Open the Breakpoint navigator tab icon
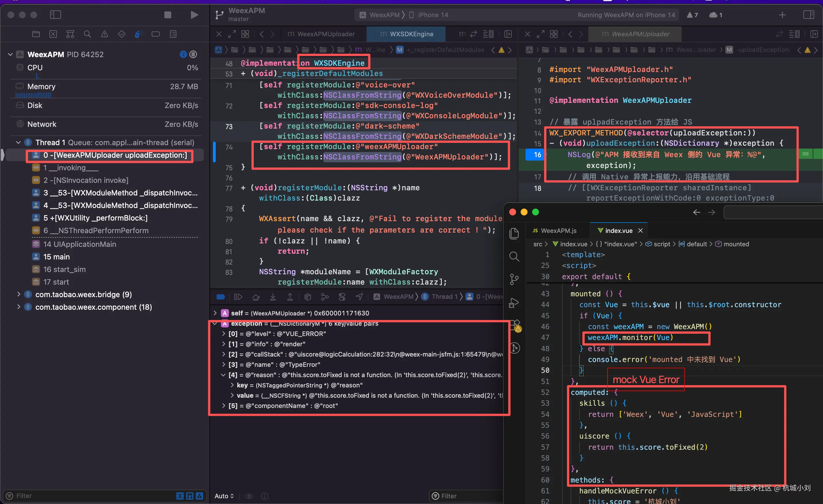 click(x=156, y=34)
